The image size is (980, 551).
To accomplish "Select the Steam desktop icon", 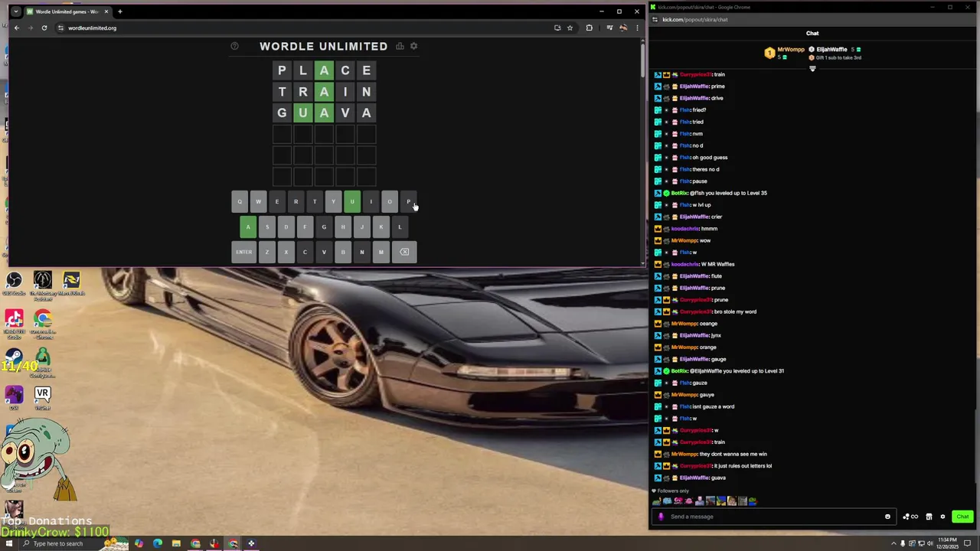I will [14, 360].
